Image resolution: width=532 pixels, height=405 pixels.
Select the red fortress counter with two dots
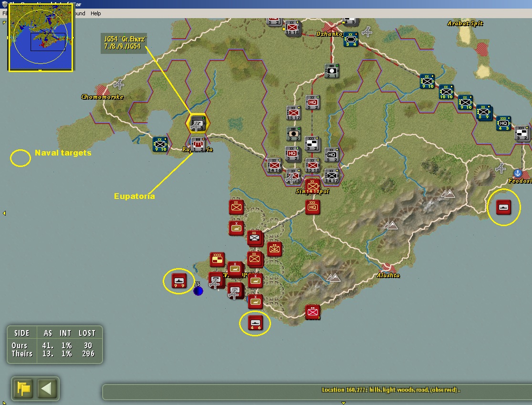pos(274,249)
